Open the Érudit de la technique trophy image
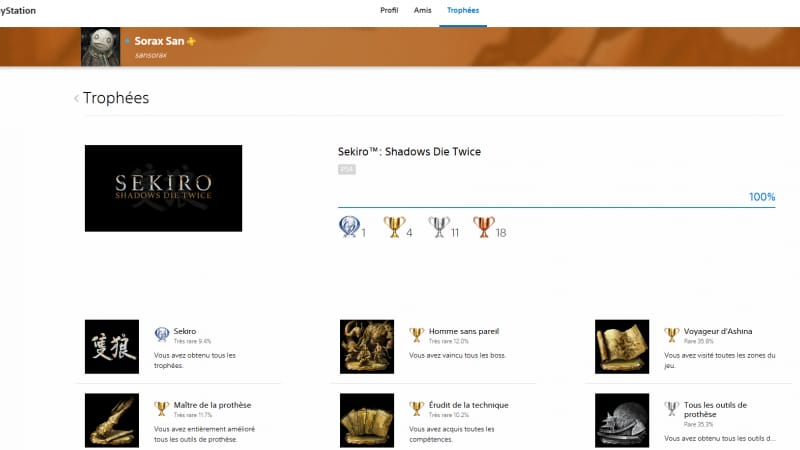The image size is (800, 450). click(x=367, y=420)
